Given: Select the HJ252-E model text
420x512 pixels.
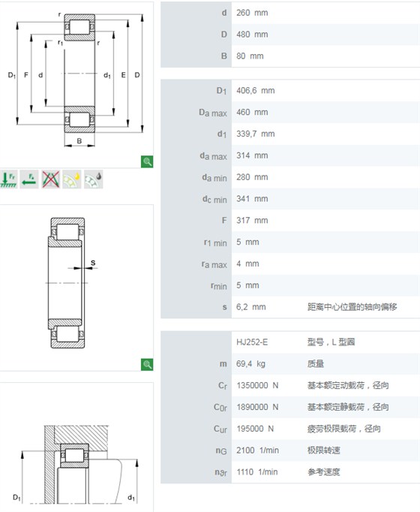Looking at the screenshot, I should pos(252,342).
